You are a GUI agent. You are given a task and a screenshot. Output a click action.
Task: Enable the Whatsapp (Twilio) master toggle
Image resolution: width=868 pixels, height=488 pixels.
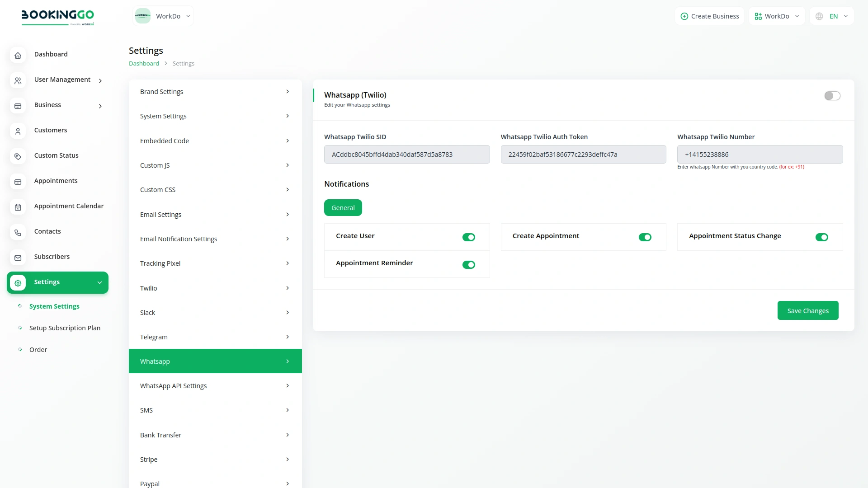[x=832, y=96]
